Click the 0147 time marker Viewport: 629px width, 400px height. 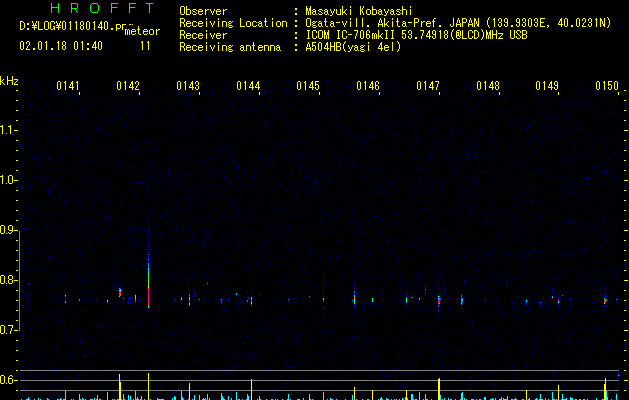[x=428, y=86]
